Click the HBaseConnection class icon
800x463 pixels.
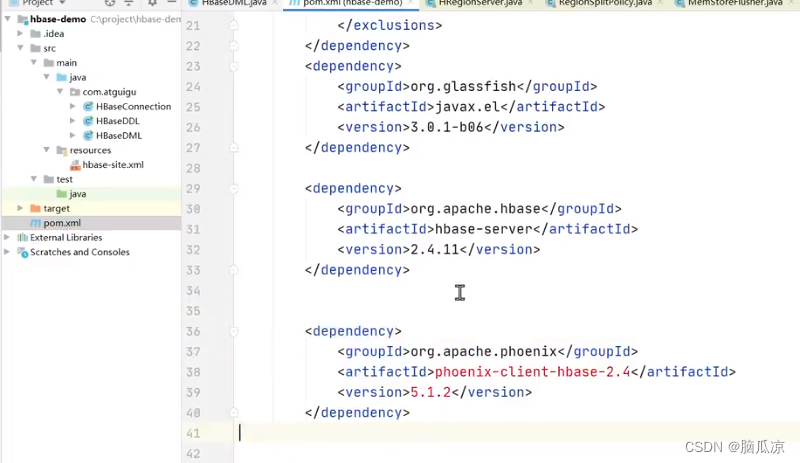tap(88, 106)
